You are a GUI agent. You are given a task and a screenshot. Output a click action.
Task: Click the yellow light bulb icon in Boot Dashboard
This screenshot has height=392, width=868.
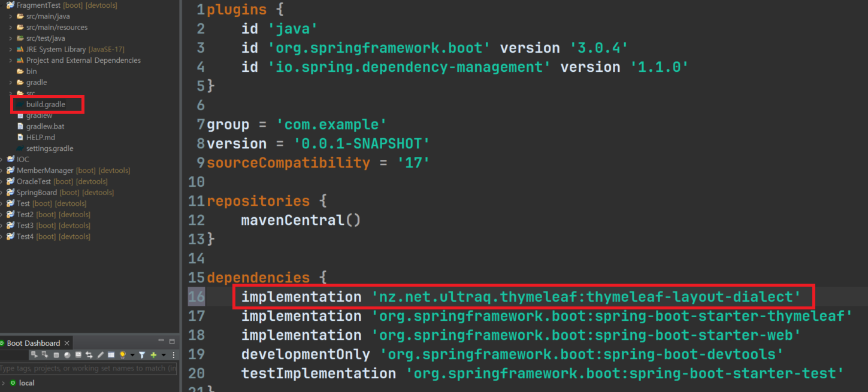pyautogui.click(x=123, y=355)
